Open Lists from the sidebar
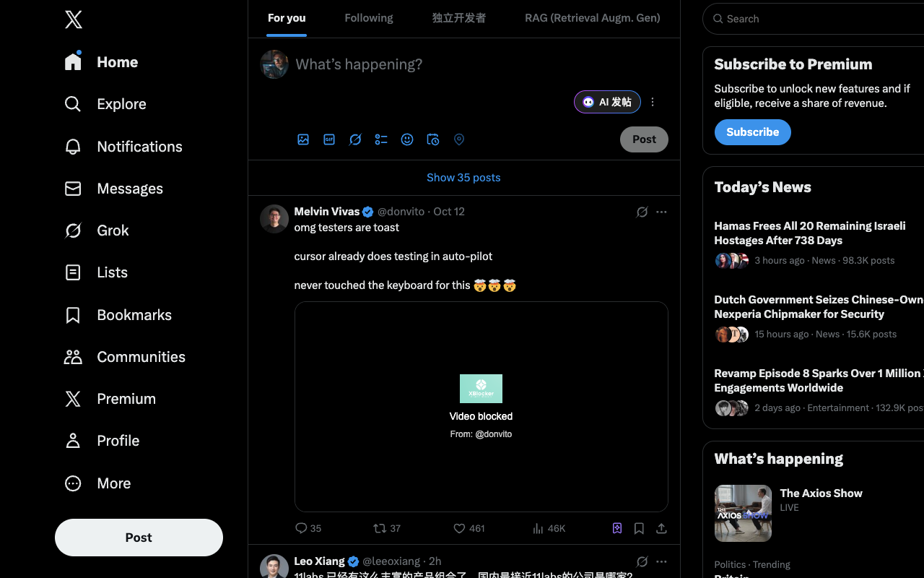 pyautogui.click(x=96, y=272)
